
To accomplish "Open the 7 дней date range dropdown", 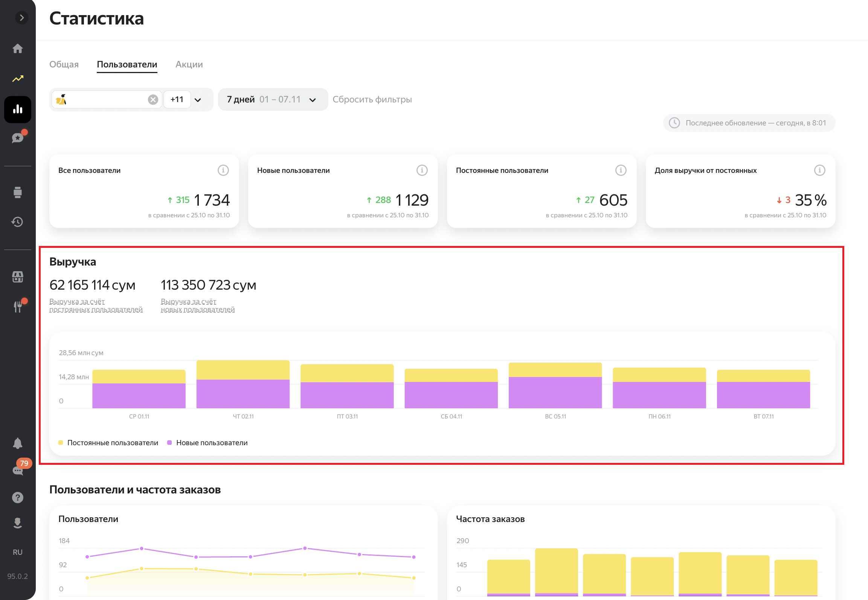I will coord(273,99).
